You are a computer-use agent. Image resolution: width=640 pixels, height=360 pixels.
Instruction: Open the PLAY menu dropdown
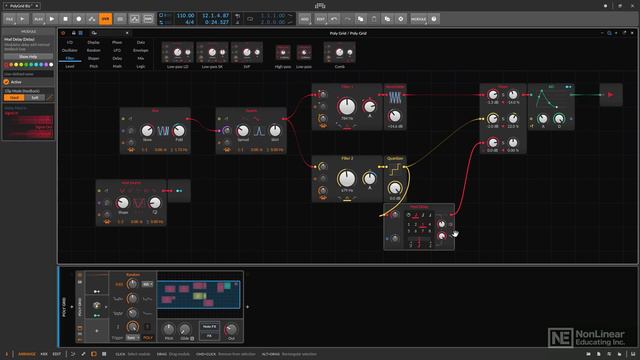[x=39, y=19]
